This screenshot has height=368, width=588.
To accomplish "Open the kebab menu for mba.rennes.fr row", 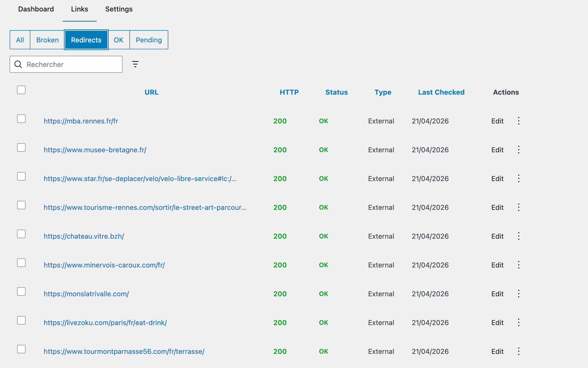I will click(x=519, y=121).
